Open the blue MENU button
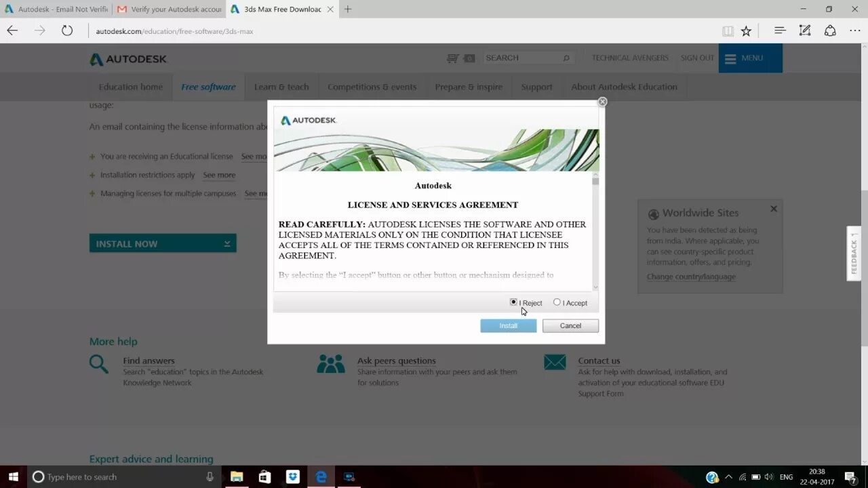 750,58
